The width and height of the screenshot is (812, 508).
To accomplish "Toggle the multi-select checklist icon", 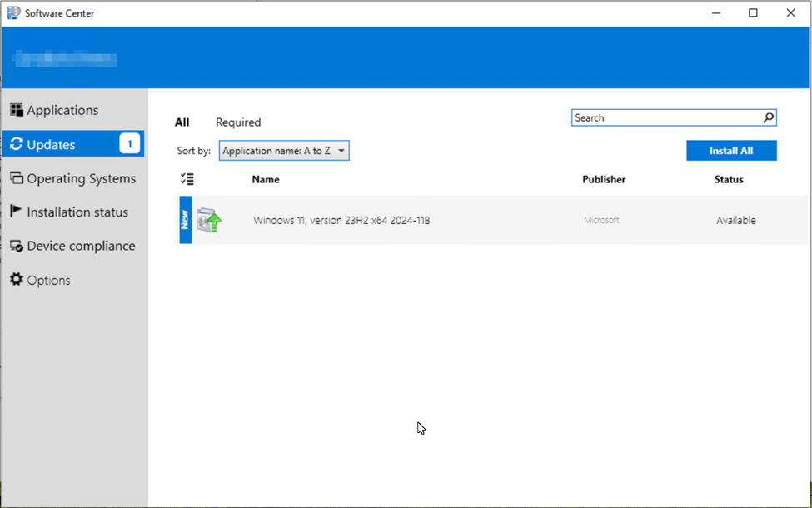I will [187, 179].
